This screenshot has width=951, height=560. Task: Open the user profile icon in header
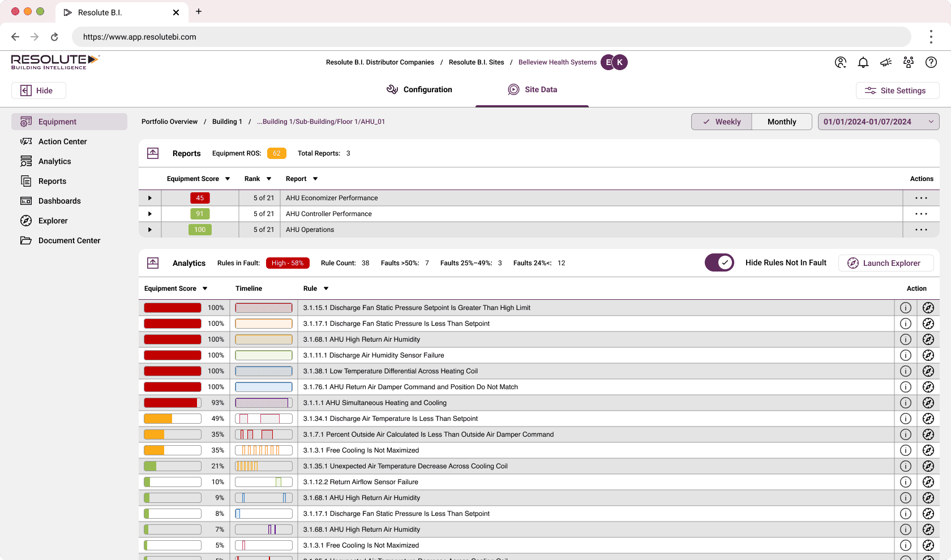[x=841, y=62]
